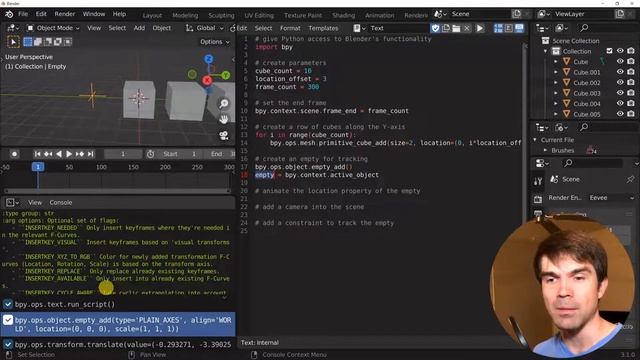
Task: Click the viewport zoom magnifier icon
Action: (x=224, y=104)
